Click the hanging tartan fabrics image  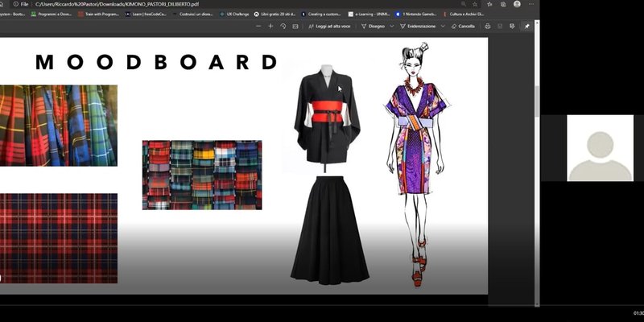[x=58, y=126]
